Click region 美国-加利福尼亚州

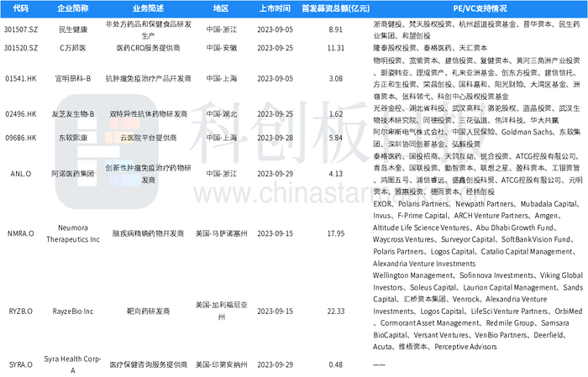(221, 311)
